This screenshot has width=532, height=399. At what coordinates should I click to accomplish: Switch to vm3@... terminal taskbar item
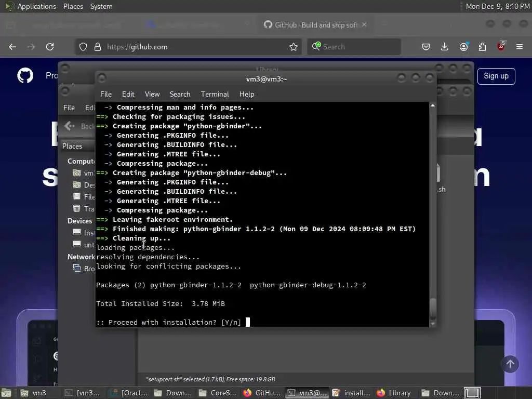307,393
